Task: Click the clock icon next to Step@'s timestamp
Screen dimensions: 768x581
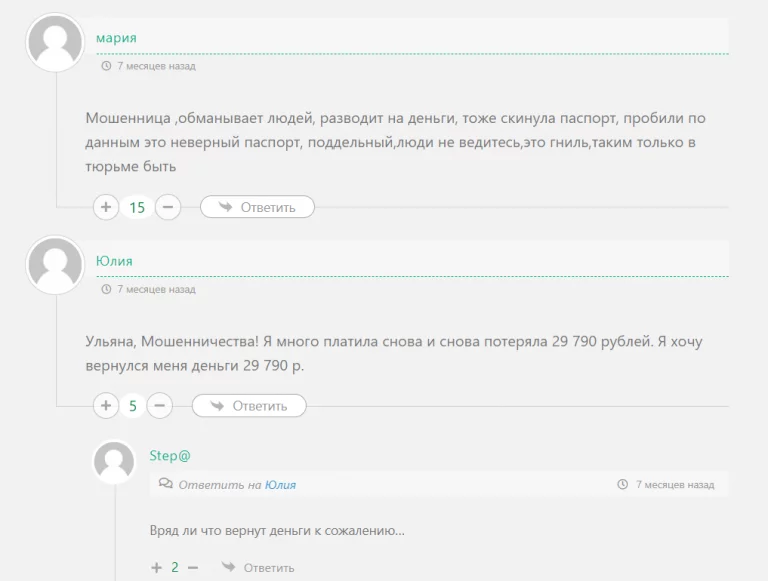Action: (623, 484)
